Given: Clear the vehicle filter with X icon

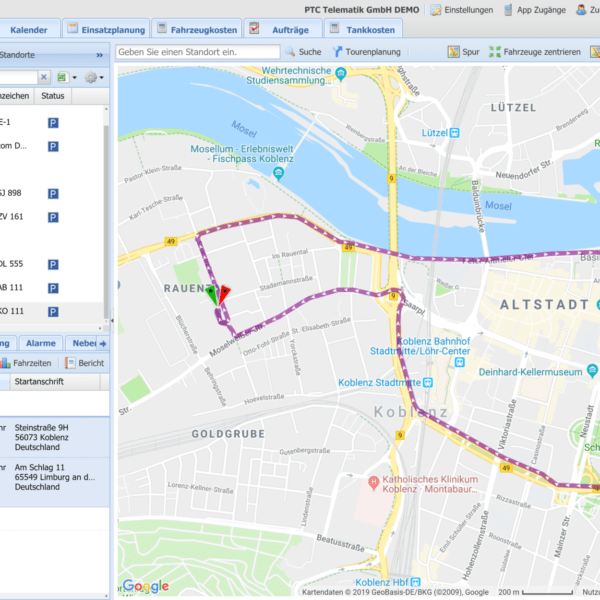Looking at the screenshot, I should (x=44, y=77).
